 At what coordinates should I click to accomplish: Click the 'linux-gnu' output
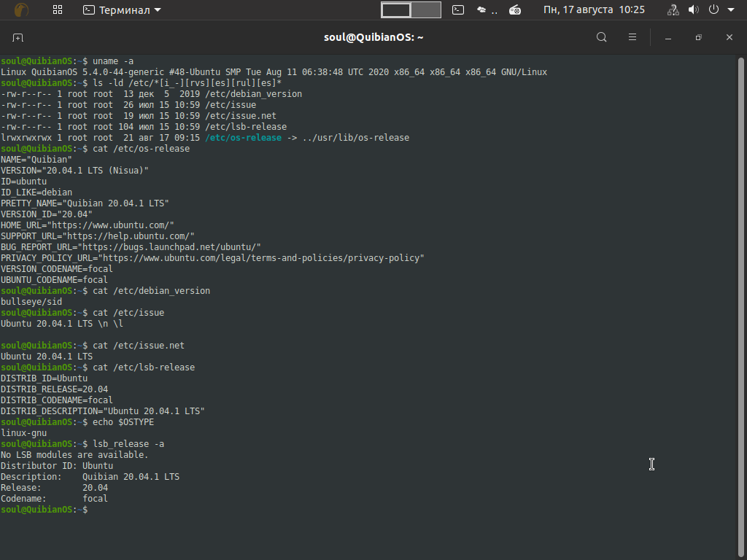(24, 433)
